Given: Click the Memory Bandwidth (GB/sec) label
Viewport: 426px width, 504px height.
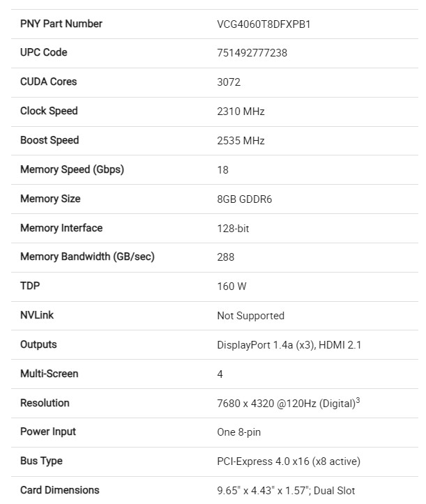Looking at the screenshot, I should click(87, 257).
